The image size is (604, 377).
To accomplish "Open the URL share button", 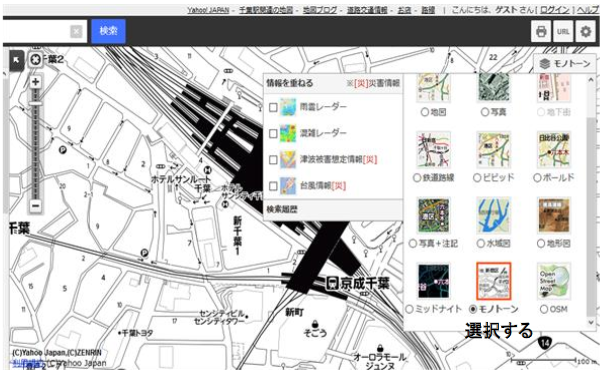I will pos(563,31).
